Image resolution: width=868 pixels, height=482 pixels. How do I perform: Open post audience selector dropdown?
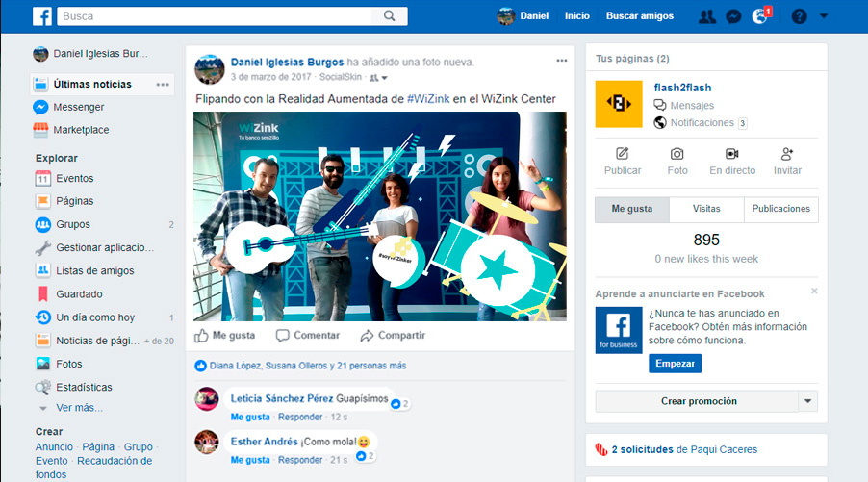click(x=378, y=78)
